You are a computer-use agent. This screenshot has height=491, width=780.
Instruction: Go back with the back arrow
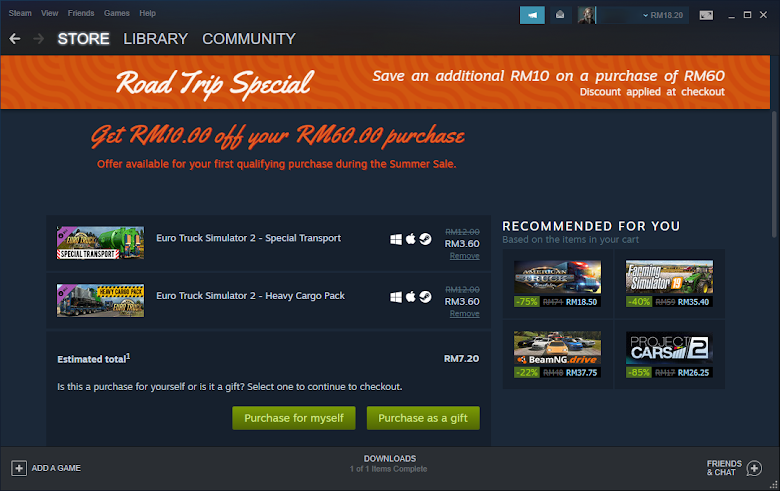click(x=15, y=39)
